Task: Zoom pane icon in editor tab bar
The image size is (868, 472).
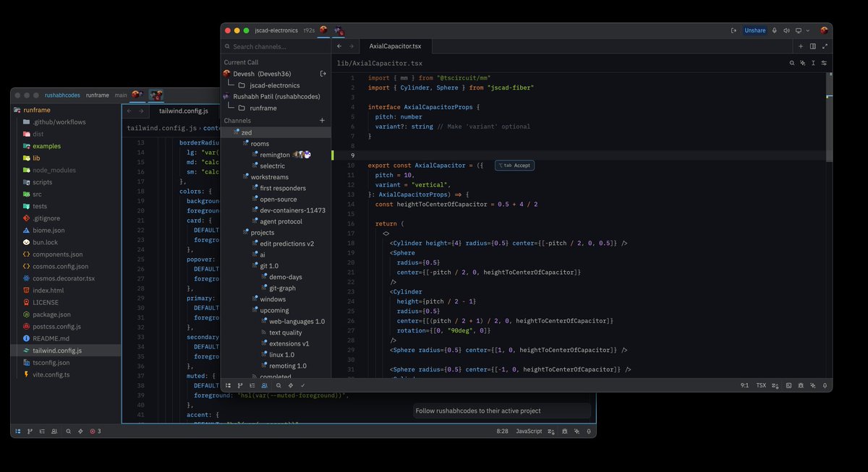Action: point(825,46)
